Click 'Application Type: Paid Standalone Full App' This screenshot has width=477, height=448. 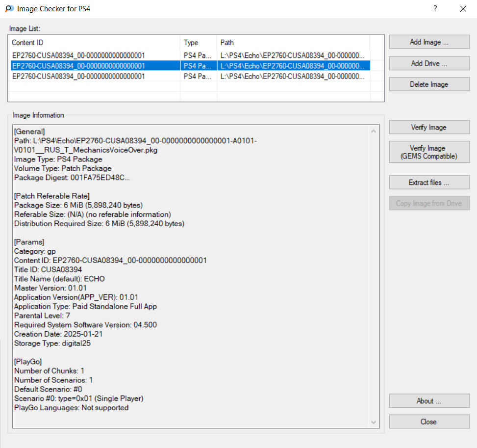(85, 306)
